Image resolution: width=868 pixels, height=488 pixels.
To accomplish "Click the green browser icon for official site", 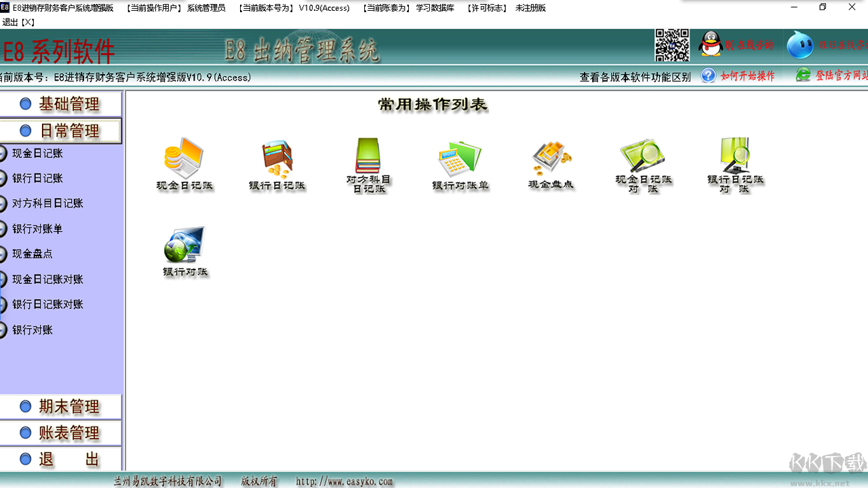I will (804, 75).
